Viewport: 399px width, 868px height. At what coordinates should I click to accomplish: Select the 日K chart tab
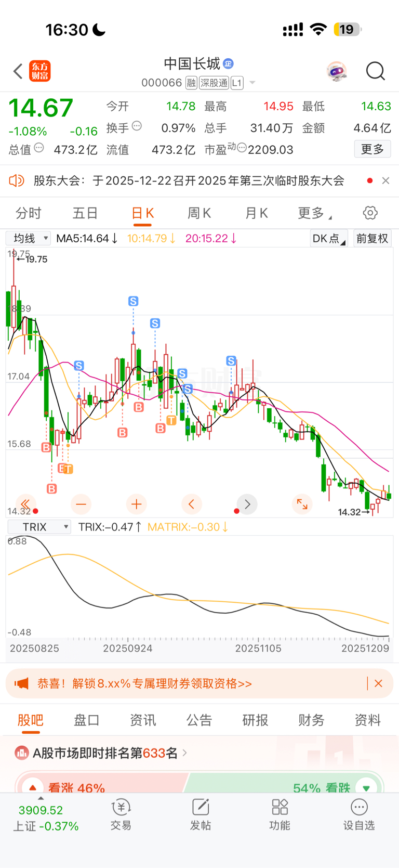pos(142,213)
